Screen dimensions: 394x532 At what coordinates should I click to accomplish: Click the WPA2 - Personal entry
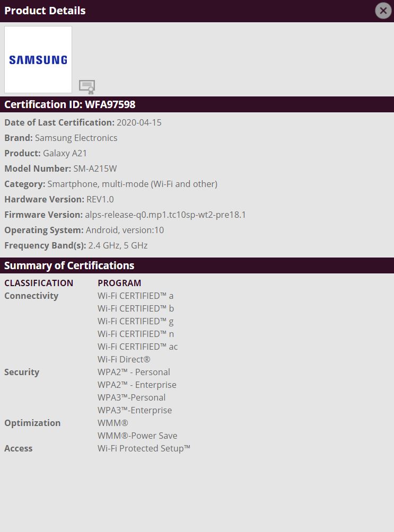(x=134, y=372)
